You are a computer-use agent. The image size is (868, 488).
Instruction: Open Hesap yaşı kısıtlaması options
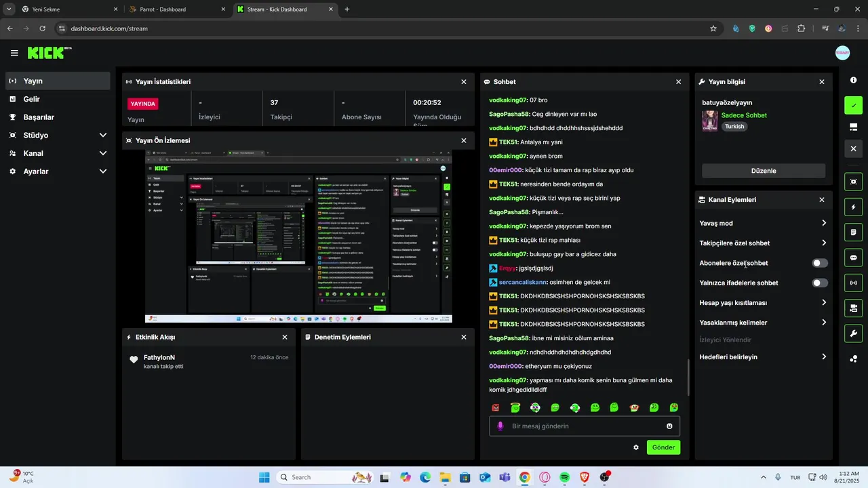tap(764, 303)
